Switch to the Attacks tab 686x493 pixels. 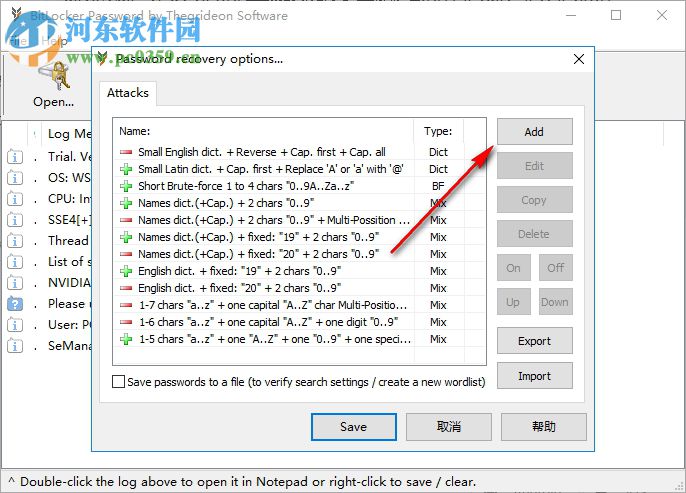(x=128, y=93)
